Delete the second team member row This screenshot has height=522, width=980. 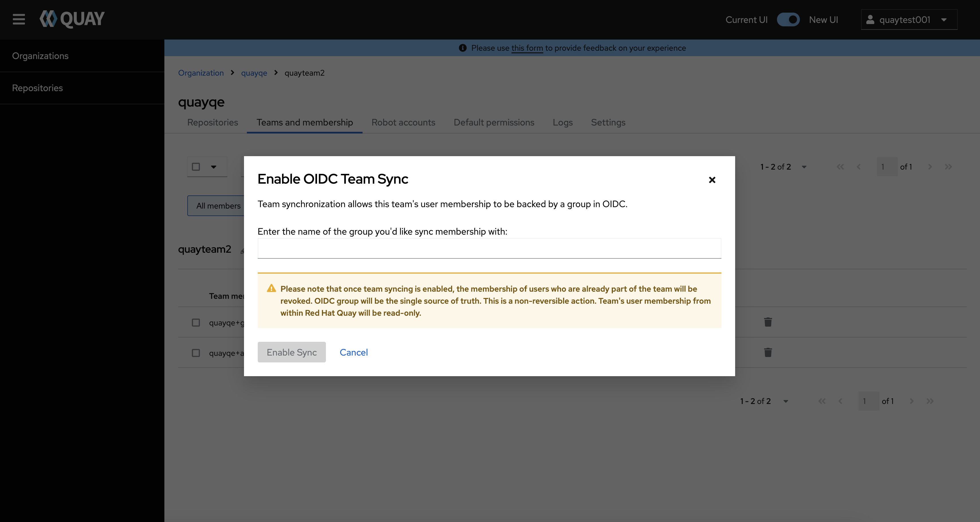point(768,353)
